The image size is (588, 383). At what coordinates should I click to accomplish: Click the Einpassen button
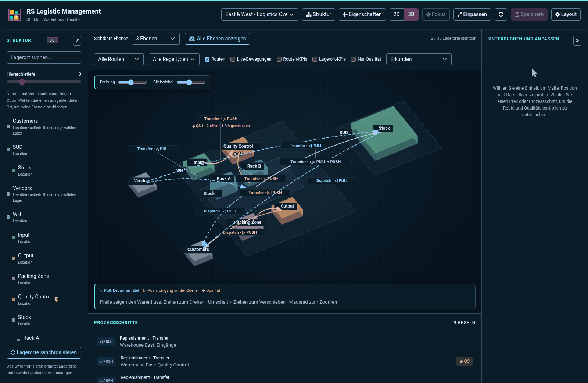[x=472, y=14]
